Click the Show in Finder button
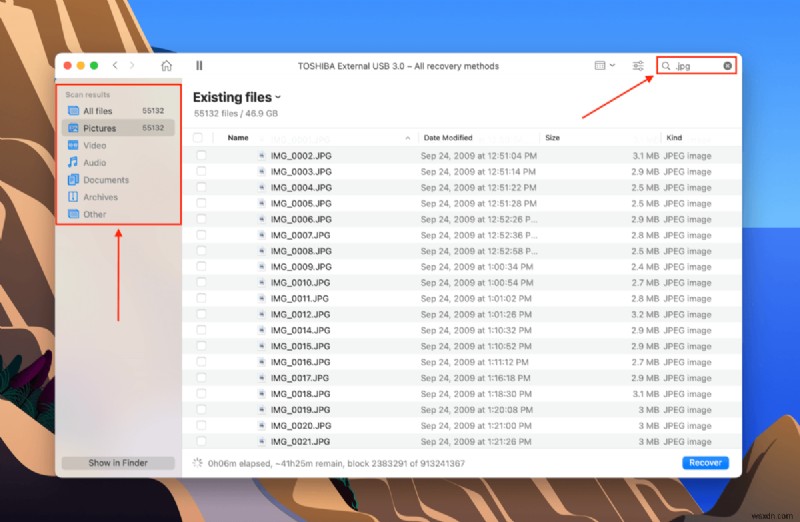The image size is (800, 522). [x=118, y=463]
